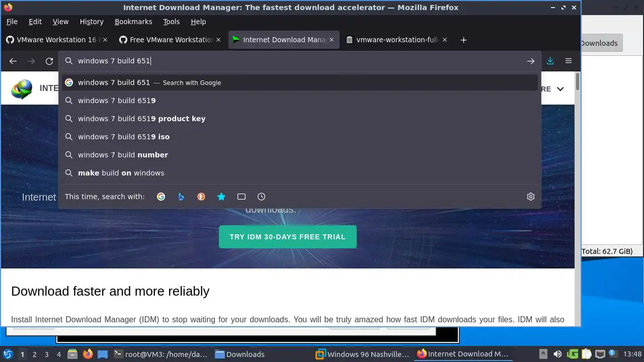Open a new tab with the plus button
644x362 pixels.
pos(463,40)
